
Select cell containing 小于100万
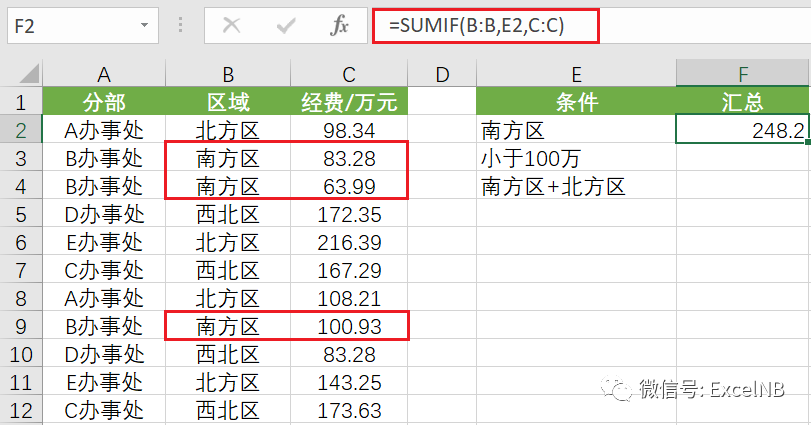point(576,157)
